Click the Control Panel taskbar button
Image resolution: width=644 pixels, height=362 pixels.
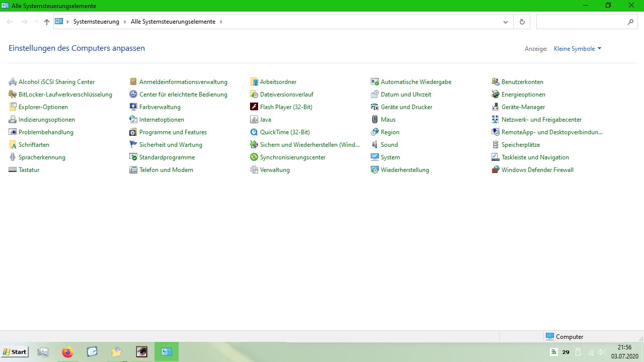click(x=167, y=352)
